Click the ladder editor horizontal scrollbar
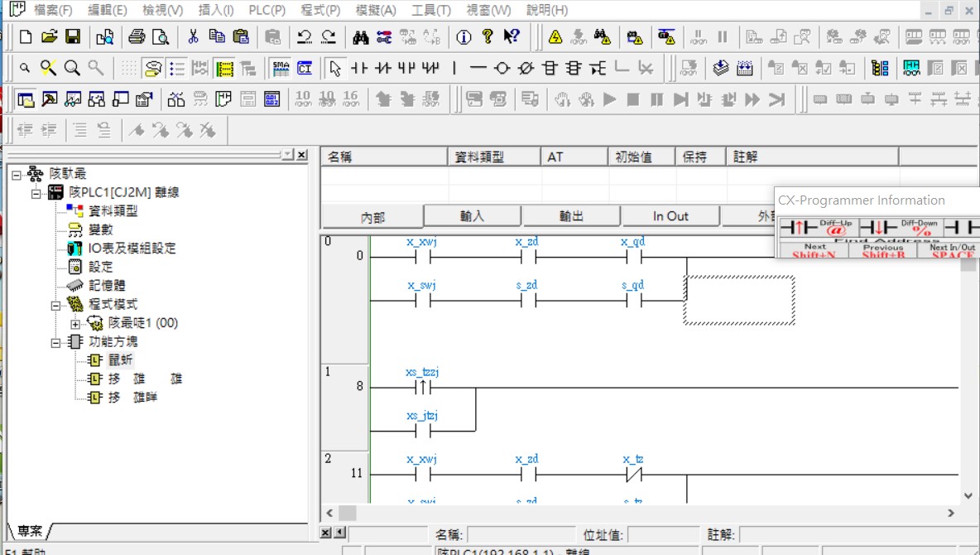The image size is (980, 555). coord(646,514)
